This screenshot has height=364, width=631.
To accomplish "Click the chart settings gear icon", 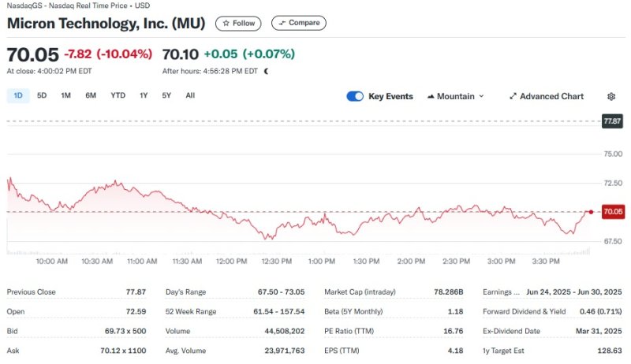I will pyautogui.click(x=610, y=96).
